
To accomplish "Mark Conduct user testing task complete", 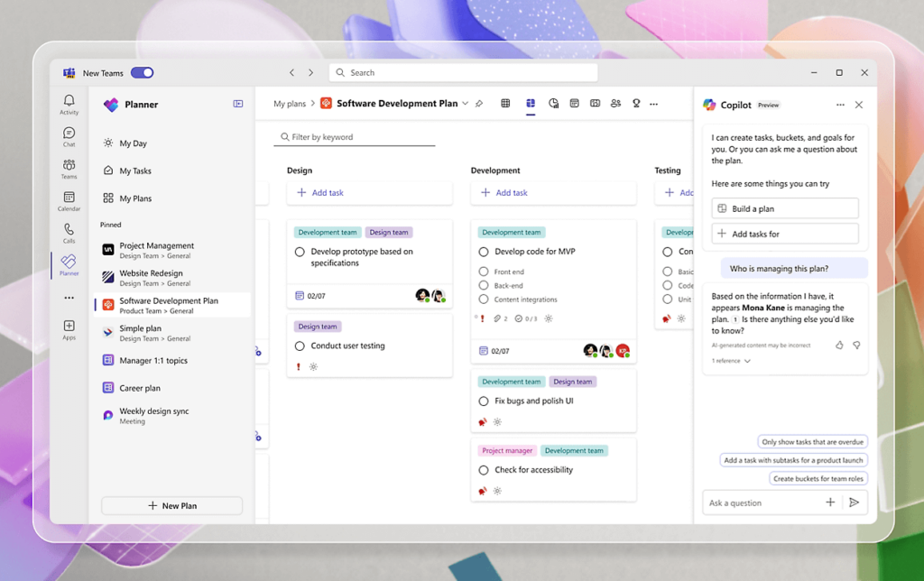I will [x=300, y=346].
